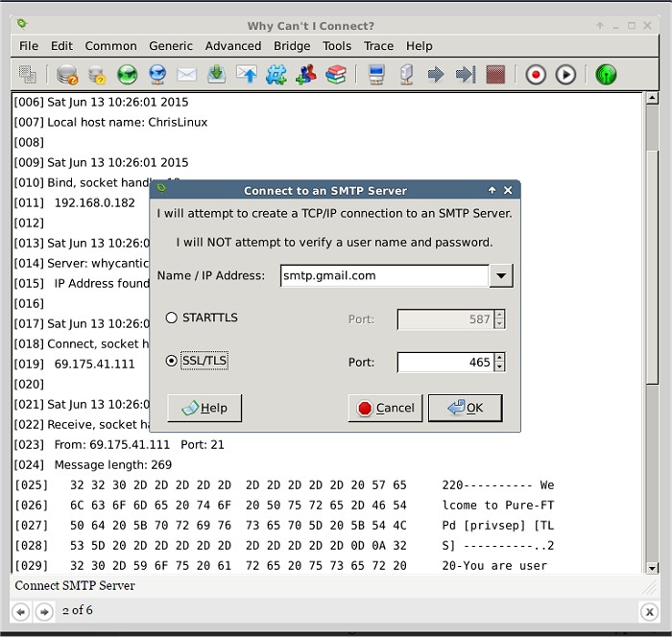Viewport: 672px width, 637px height.
Task: Click the dark red stop square icon
Action: 495,74
